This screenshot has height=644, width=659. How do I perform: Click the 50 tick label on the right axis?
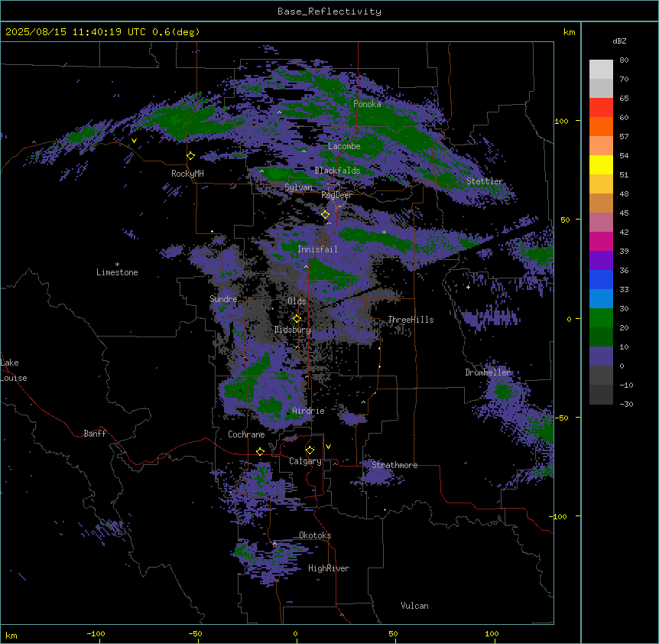(565, 220)
